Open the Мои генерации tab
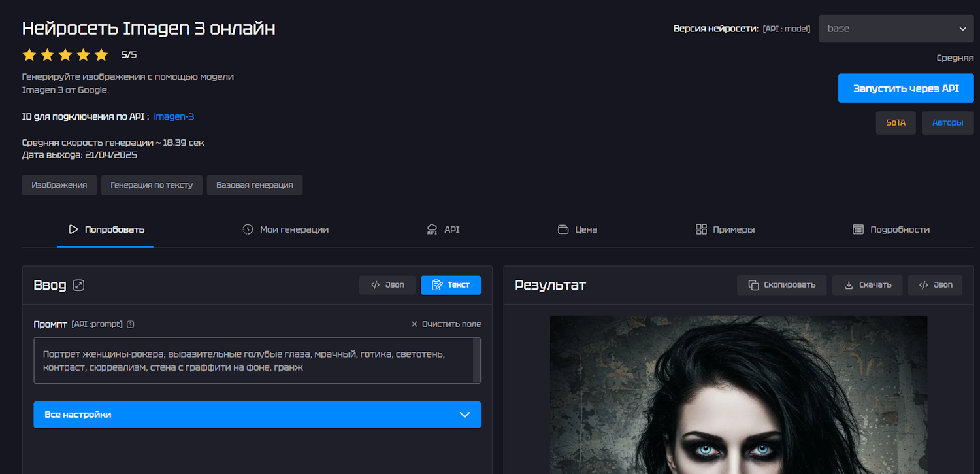The image size is (980, 474). pyautogui.click(x=286, y=229)
